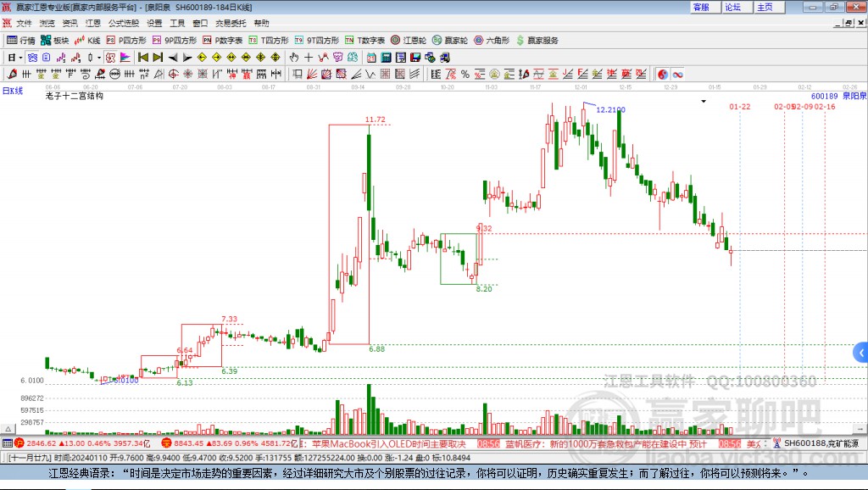This screenshot has height=490, width=868.
Task: Click the floppy disk save icon
Action: click(415, 57)
